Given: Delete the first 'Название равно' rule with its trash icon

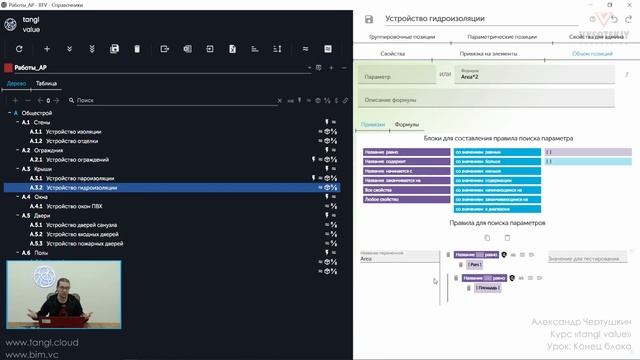Looking at the screenshot, I should [x=448, y=255].
